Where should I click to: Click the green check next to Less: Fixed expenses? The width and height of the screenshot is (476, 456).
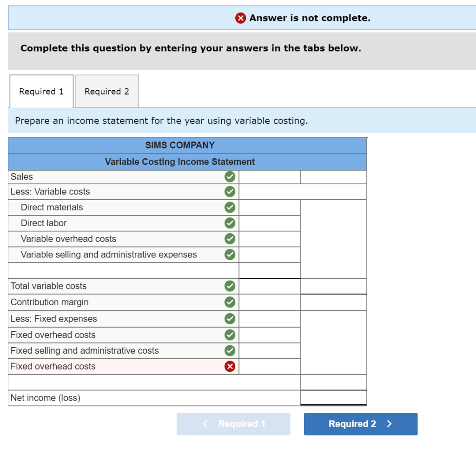click(x=230, y=319)
